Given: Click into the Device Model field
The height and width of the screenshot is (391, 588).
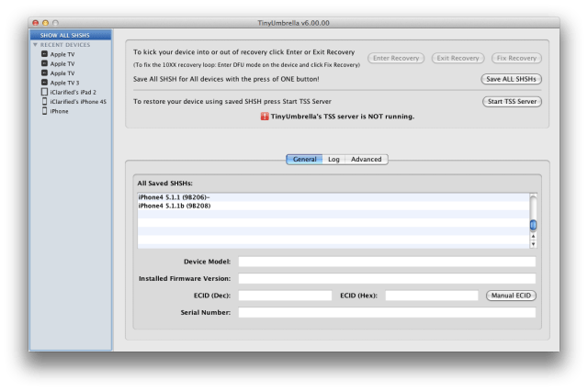Looking at the screenshot, I should coord(386,262).
